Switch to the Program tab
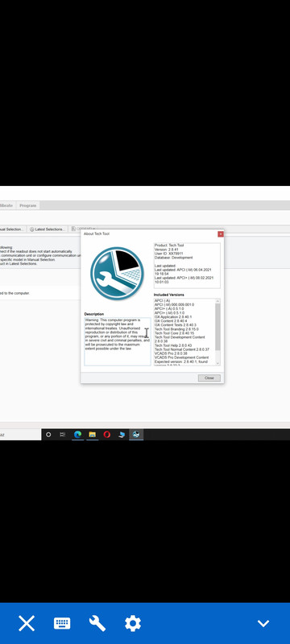The height and width of the screenshot is (644, 290). pyautogui.click(x=28, y=205)
